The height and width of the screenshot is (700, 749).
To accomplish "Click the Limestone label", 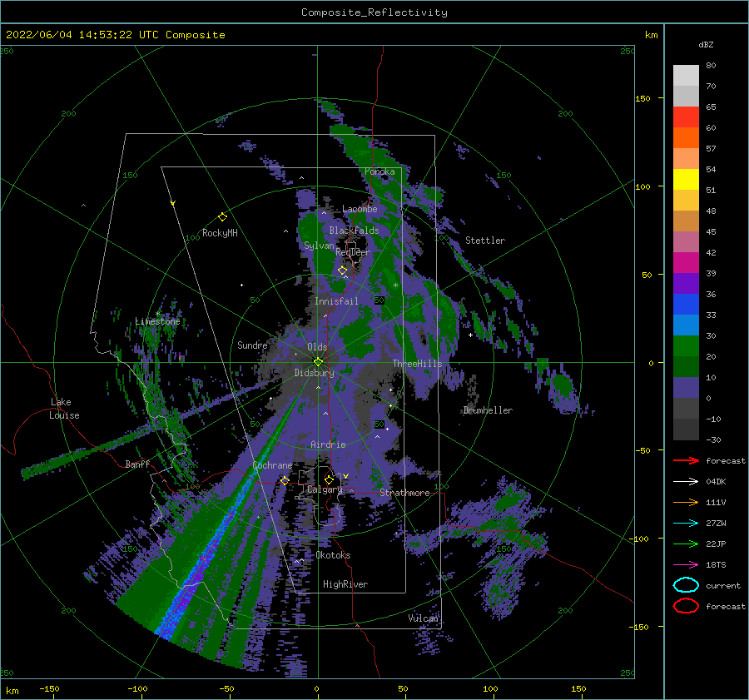I will (x=157, y=321).
